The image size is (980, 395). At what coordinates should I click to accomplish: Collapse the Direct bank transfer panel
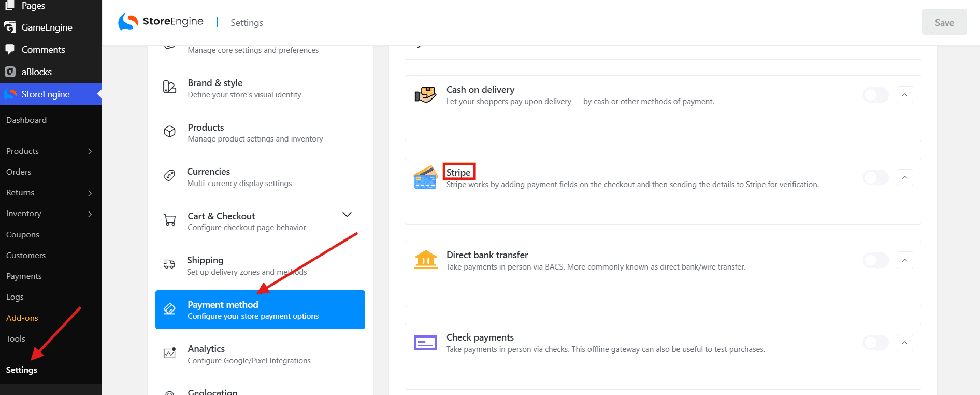pyautogui.click(x=905, y=260)
